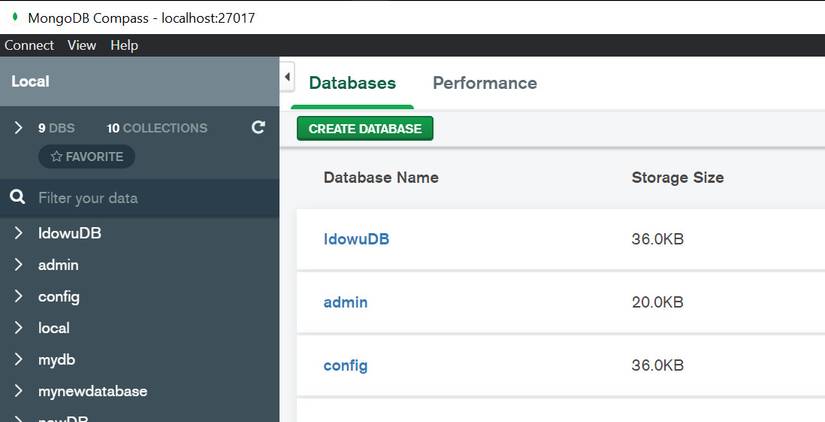Image resolution: width=825 pixels, height=422 pixels.
Task: Click the magnifier search icon in sidebar
Action: click(18, 197)
